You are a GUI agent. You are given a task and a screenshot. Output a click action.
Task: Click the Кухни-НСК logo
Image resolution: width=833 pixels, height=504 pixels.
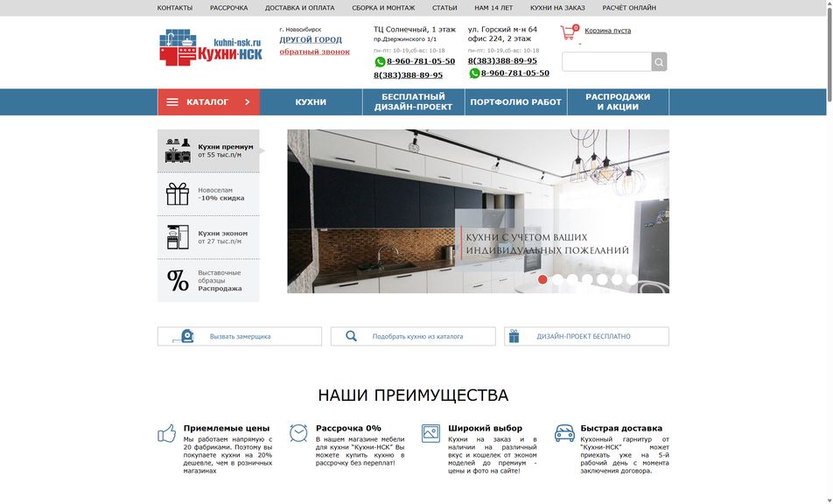(210, 48)
